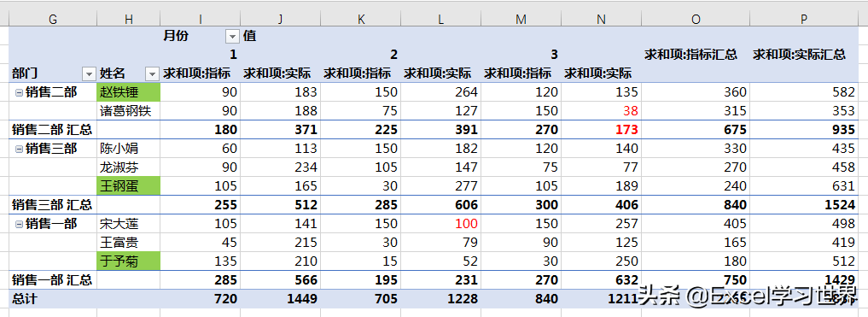Viewport: 868px width, 317px height.
Task: Click the green cell 于予菊
Action: 128,261
